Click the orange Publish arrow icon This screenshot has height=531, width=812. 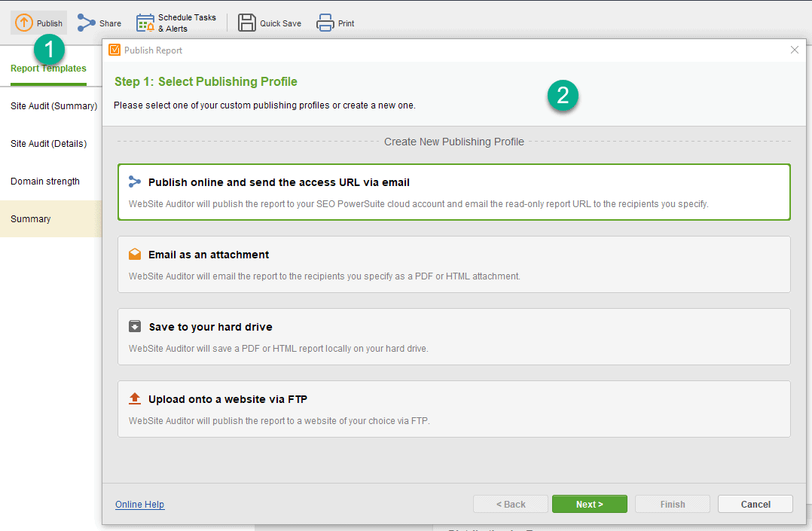pos(24,23)
